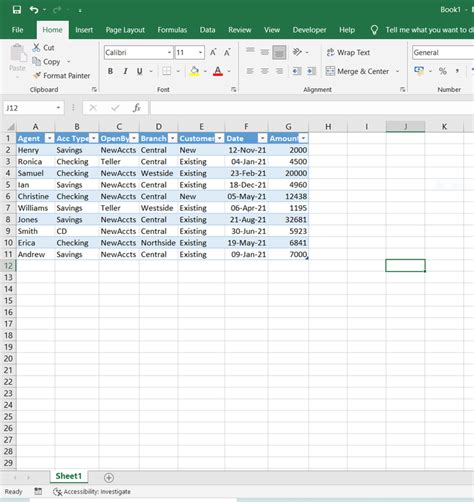Click the Borders icon
Image resolution: width=474 pixels, height=502 pixels.
[166, 71]
